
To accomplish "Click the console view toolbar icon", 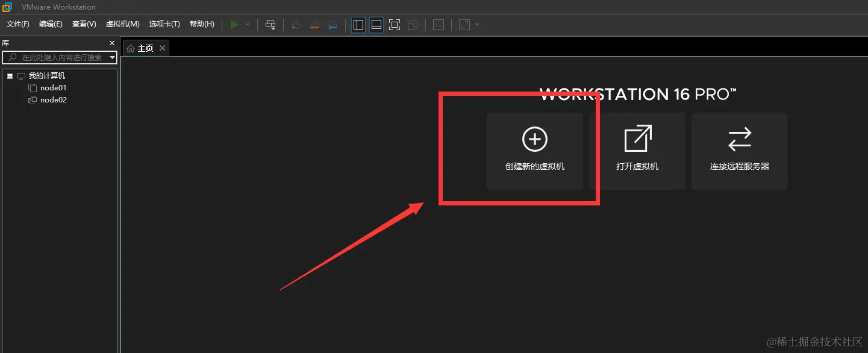I will tap(439, 25).
